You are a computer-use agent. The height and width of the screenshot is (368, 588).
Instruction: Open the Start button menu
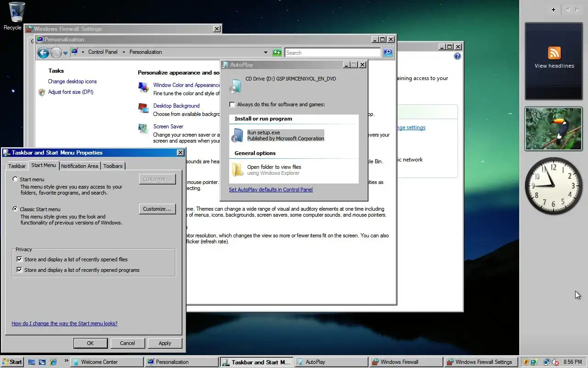[12, 362]
